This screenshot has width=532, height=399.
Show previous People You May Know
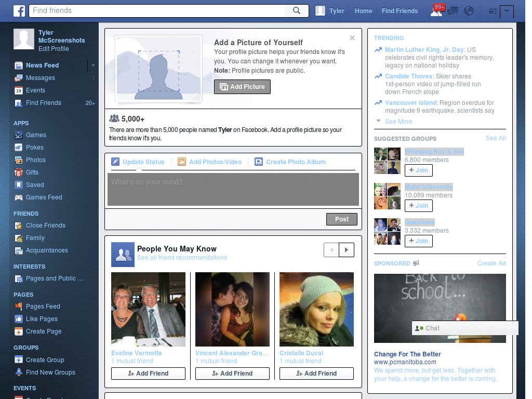point(331,250)
